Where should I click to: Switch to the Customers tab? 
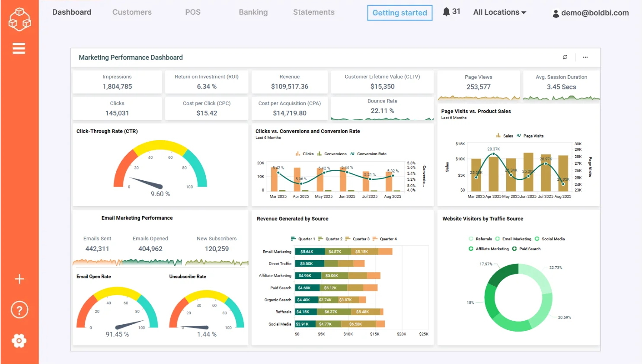(132, 12)
